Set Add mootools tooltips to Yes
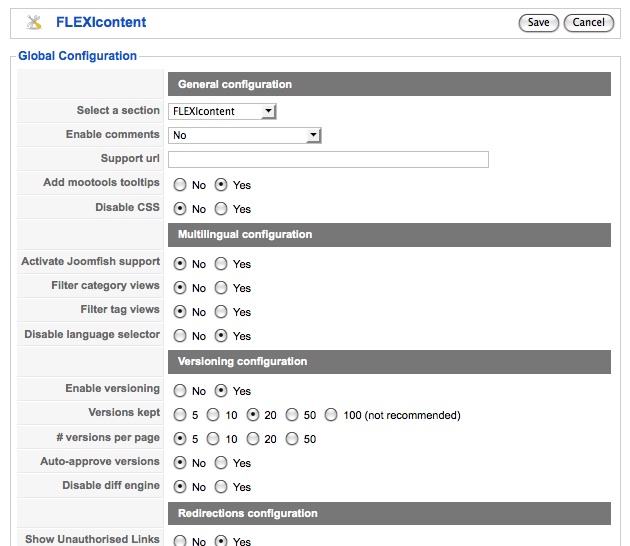The width and height of the screenshot is (630, 546). point(221,185)
